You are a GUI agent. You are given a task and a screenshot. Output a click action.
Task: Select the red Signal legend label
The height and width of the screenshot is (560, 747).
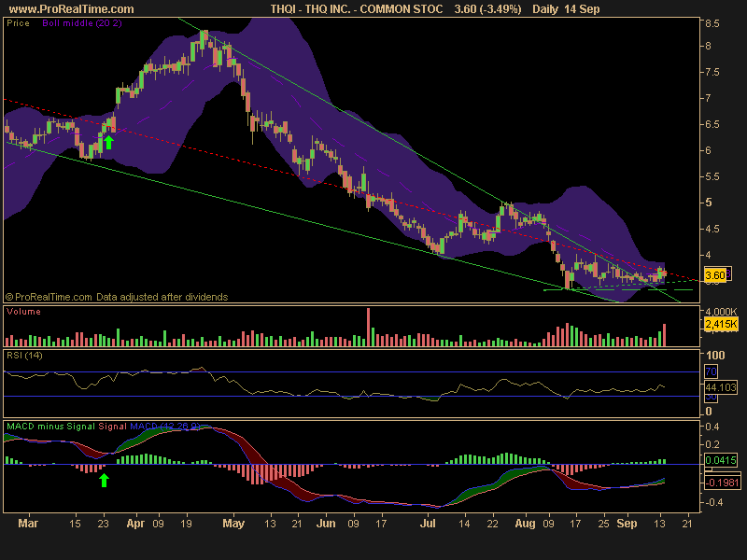(112, 427)
